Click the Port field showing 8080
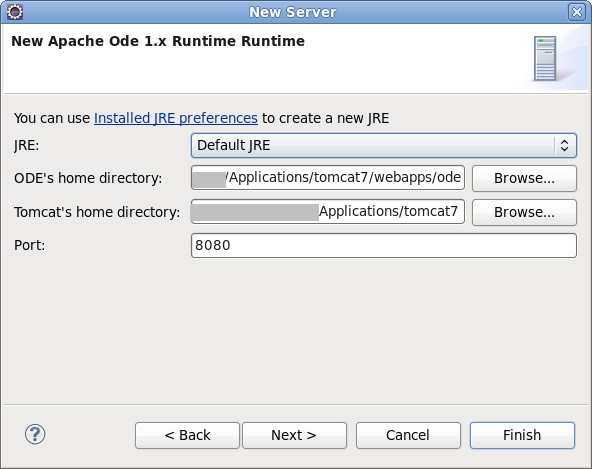 point(384,245)
